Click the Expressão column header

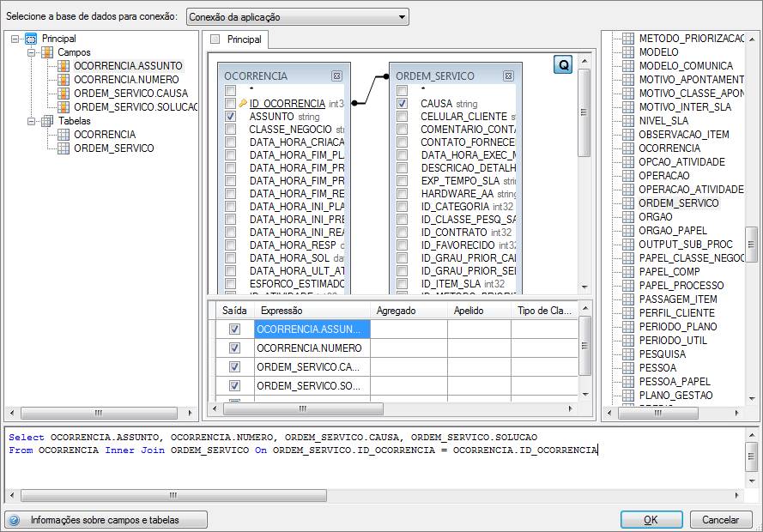[312, 311]
